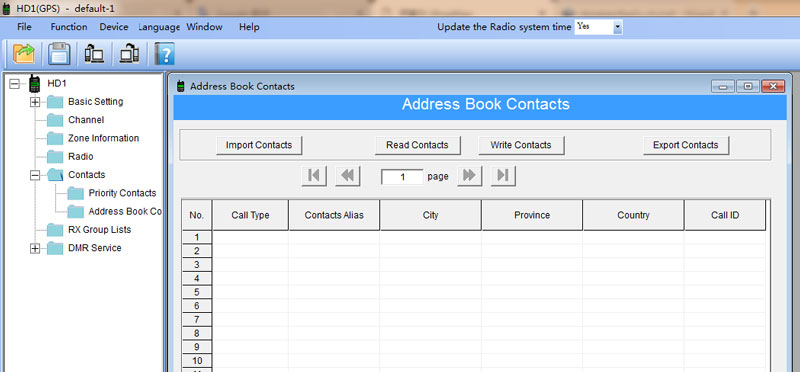The image size is (800, 372).
Task: Expand the Basic Setting tree node
Action: tap(35, 102)
